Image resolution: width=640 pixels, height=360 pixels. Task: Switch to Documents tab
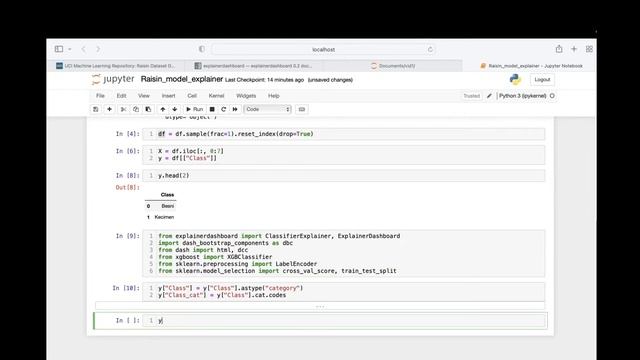tap(393, 66)
